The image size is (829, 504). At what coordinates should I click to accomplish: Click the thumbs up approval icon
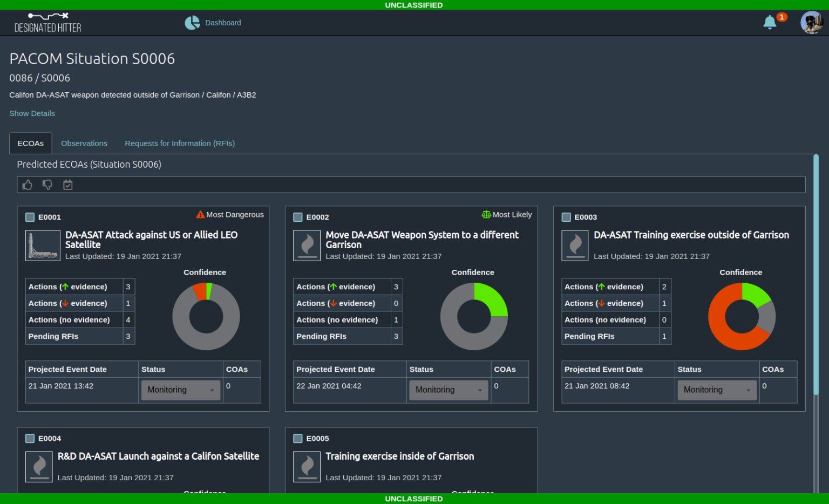[x=27, y=185]
